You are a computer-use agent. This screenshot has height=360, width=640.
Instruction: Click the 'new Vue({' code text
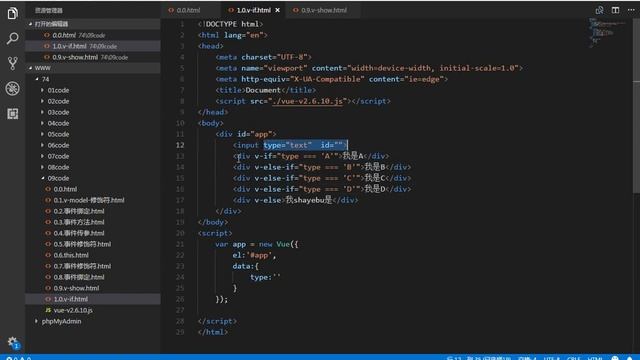pyautogui.click(x=278, y=244)
